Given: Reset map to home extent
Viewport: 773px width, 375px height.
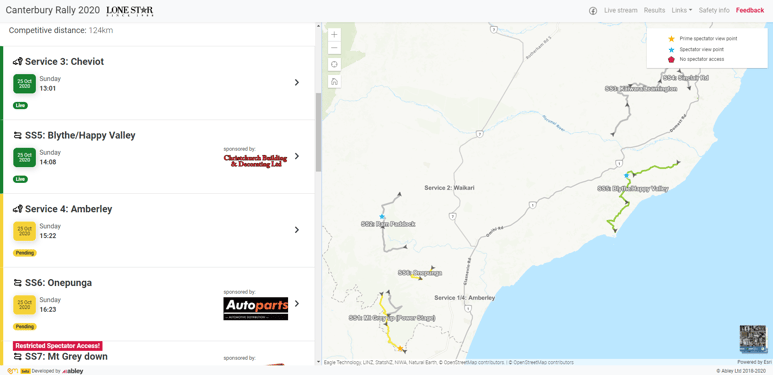Looking at the screenshot, I should pos(334,82).
